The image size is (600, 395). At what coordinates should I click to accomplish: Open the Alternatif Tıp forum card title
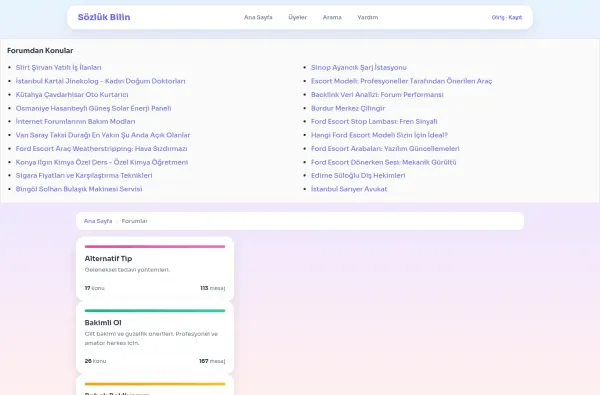pyautogui.click(x=108, y=259)
